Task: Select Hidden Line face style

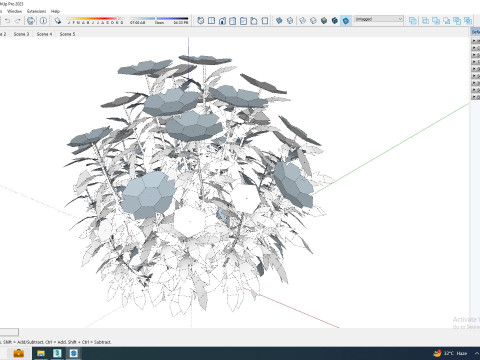Action: click(313, 21)
